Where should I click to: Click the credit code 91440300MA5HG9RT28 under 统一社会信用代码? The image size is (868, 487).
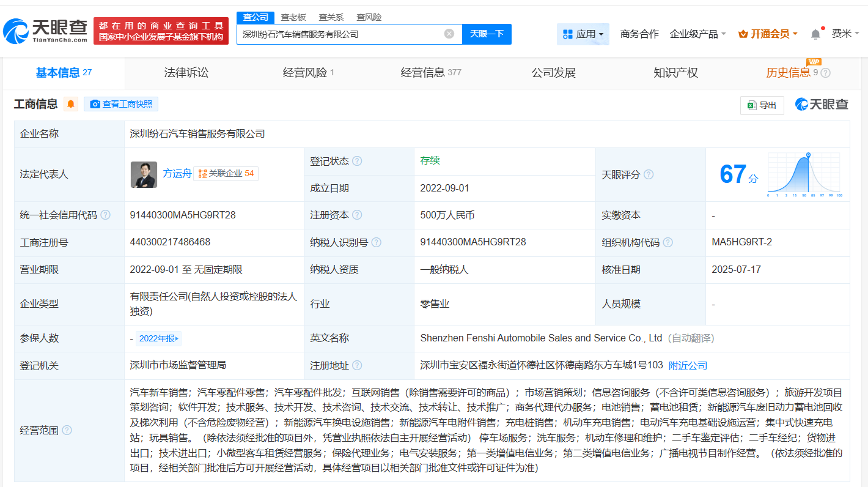183,215
